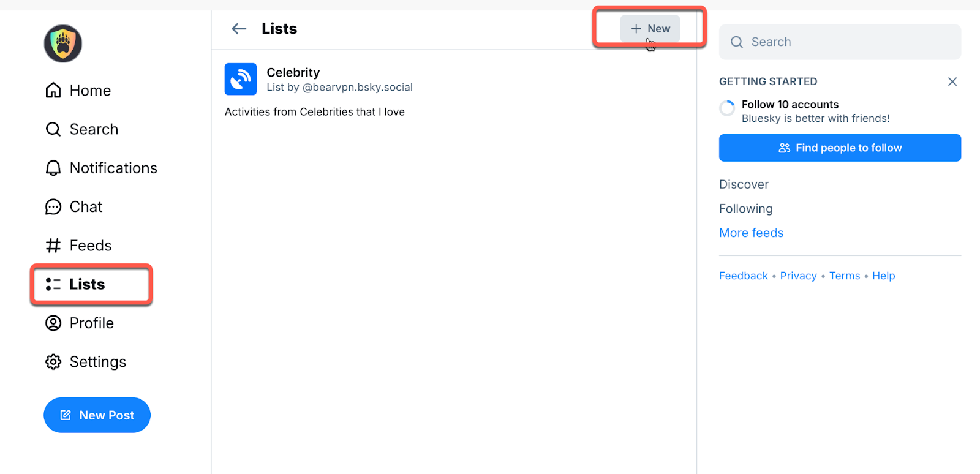This screenshot has height=474, width=980.
Task: Open Chat from the sidebar
Action: click(73, 207)
